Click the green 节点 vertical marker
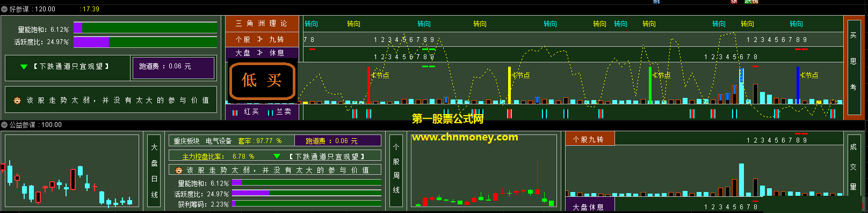The width and height of the screenshot is (868, 213). pyautogui.click(x=650, y=84)
